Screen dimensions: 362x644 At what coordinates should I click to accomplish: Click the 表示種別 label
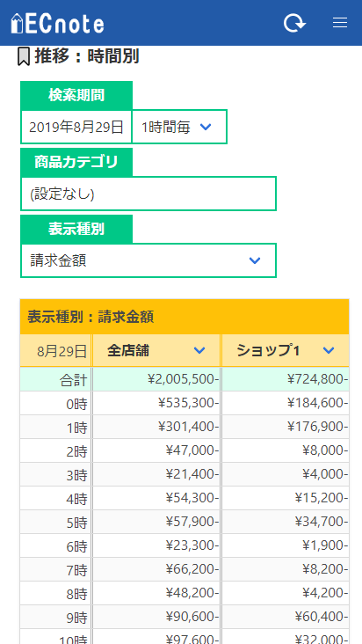(x=76, y=229)
